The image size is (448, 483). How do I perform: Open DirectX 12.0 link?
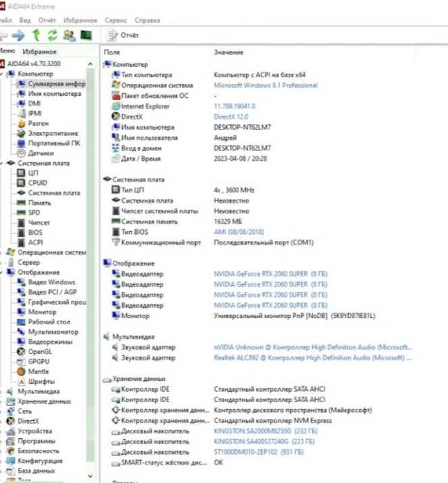pos(231,117)
